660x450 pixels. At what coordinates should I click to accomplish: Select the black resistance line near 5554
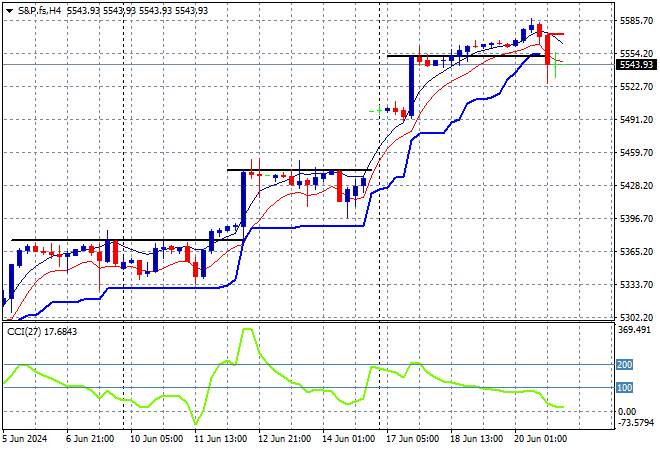(x=466, y=56)
